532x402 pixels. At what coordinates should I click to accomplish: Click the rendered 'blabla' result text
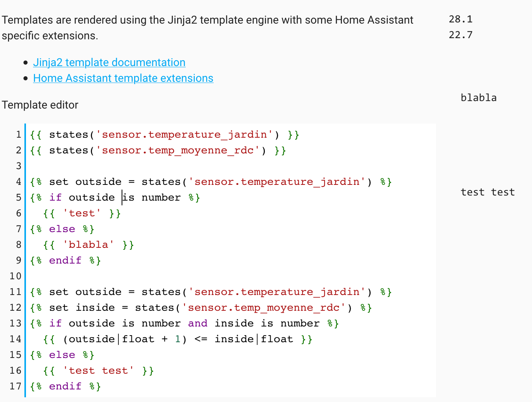(478, 98)
